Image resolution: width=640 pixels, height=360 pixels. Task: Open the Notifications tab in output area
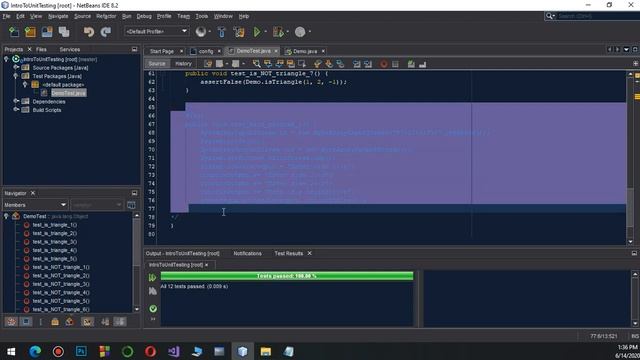coord(247,253)
